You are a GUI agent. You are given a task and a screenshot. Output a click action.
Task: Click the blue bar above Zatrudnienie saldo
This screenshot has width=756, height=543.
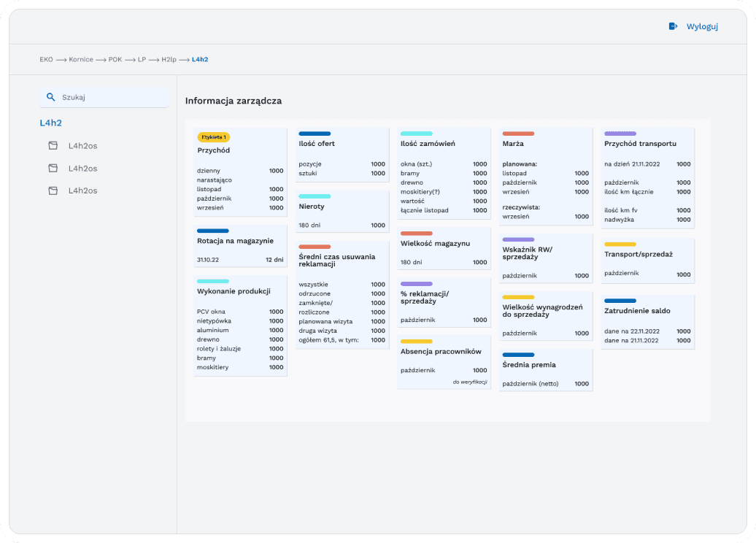click(x=620, y=301)
